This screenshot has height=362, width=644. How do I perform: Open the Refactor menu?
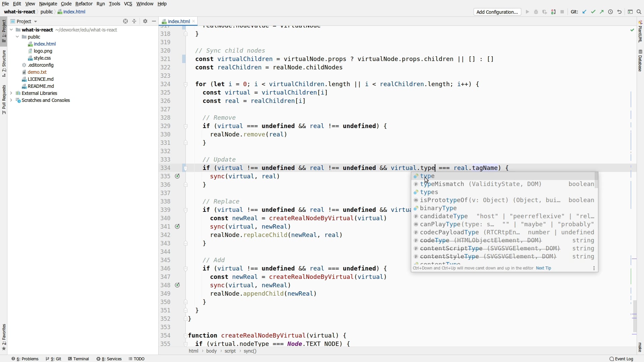84,4
